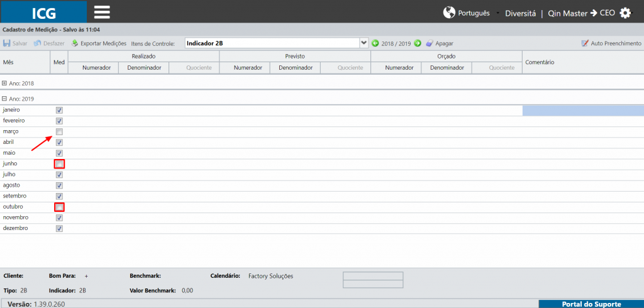Collapse the Ano: 2019 group

[4, 99]
